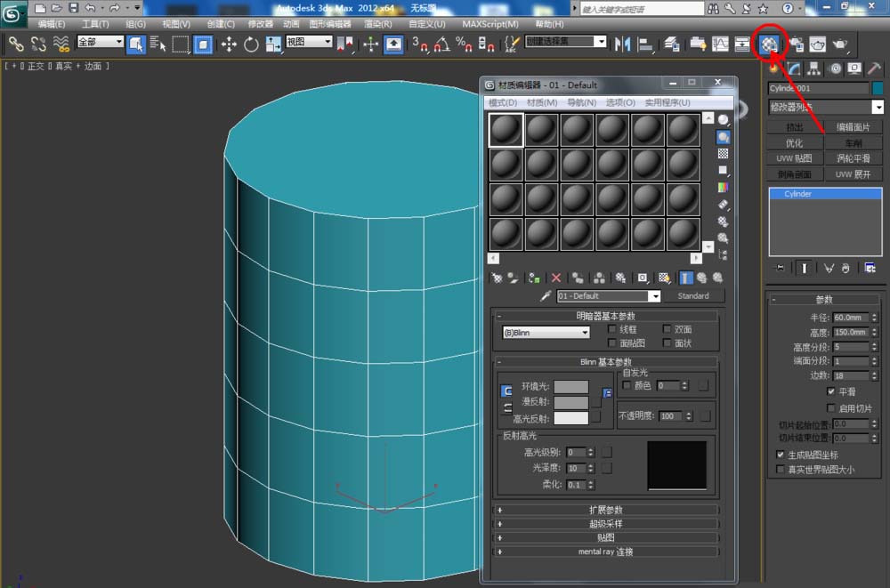Enable the 双面 two-sided checkbox

[667, 329]
